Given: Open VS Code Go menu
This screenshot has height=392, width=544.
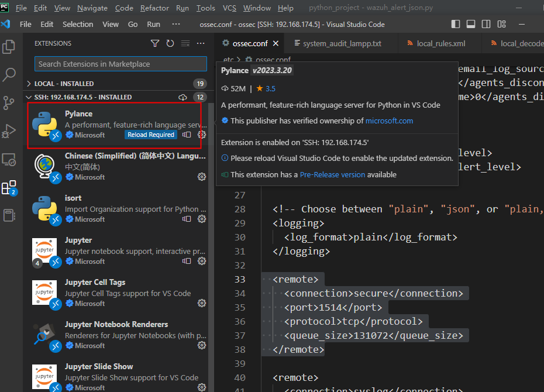Looking at the screenshot, I should (133, 25).
